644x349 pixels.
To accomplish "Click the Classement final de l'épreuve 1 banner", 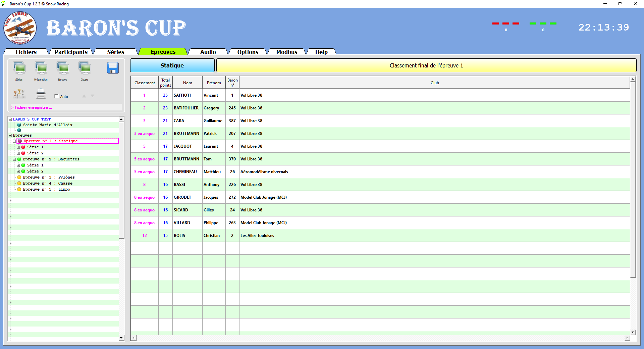I will [426, 65].
